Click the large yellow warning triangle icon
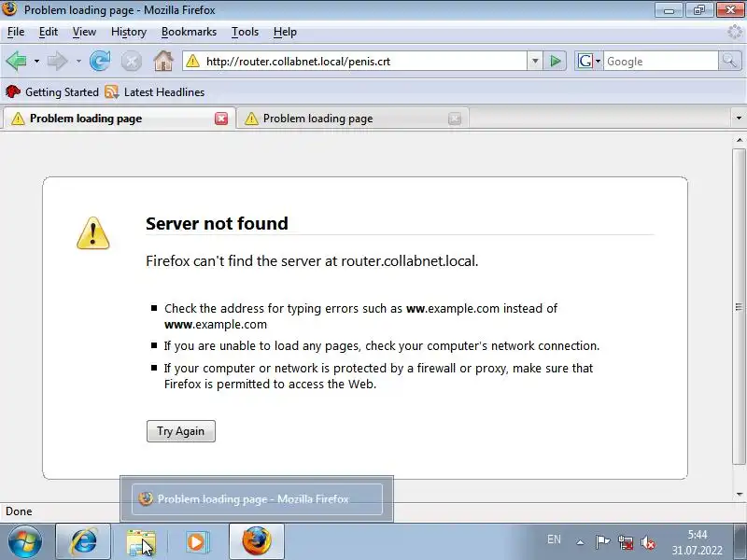747x560 pixels. 93,233
